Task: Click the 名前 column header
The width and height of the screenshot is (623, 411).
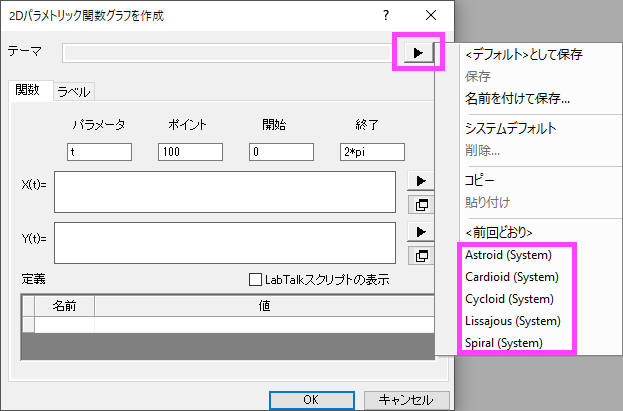Action: (64, 306)
